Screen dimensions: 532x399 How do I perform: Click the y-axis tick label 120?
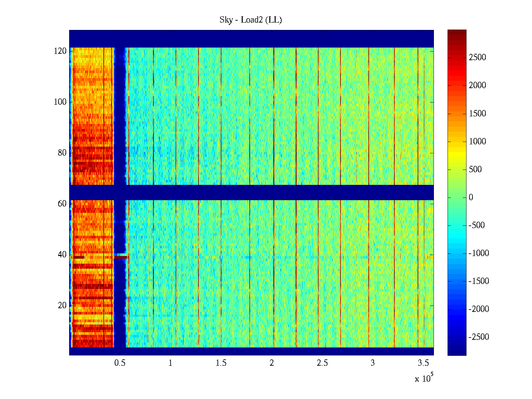click(x=60, y=51)
